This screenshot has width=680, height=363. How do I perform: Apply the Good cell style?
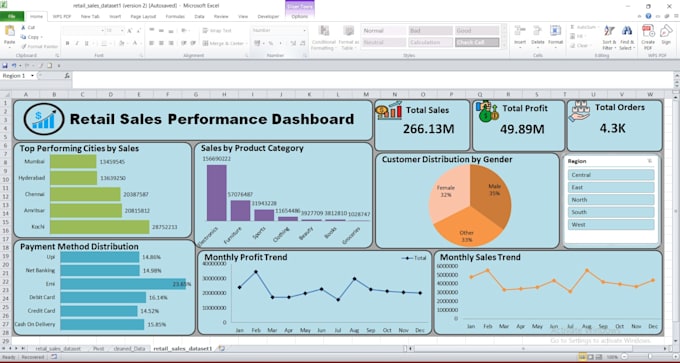[477, 31]
